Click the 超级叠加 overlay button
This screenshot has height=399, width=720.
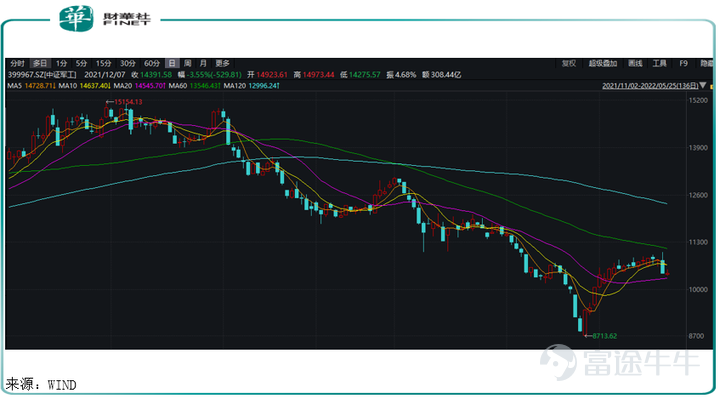pos(602,63)
